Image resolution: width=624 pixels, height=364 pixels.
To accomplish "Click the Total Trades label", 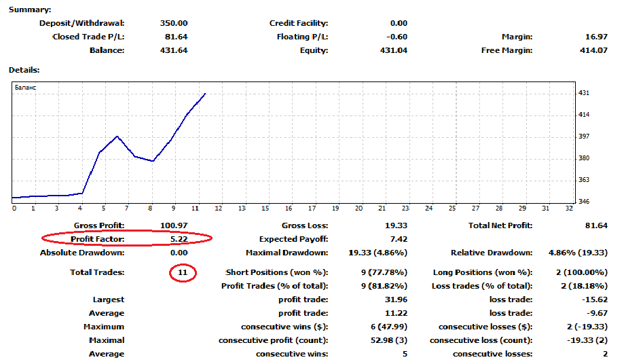I will coord(97,272).
